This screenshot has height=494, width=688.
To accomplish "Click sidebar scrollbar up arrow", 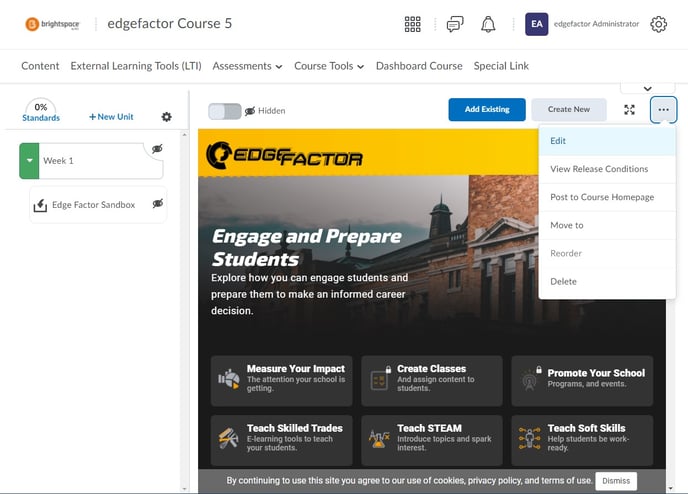I will (x=184, y=135).
